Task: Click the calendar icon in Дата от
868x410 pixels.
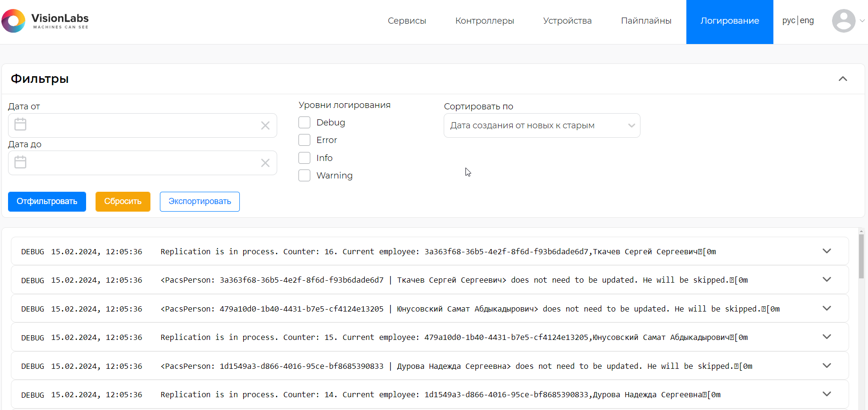Action: pos(20,125)
